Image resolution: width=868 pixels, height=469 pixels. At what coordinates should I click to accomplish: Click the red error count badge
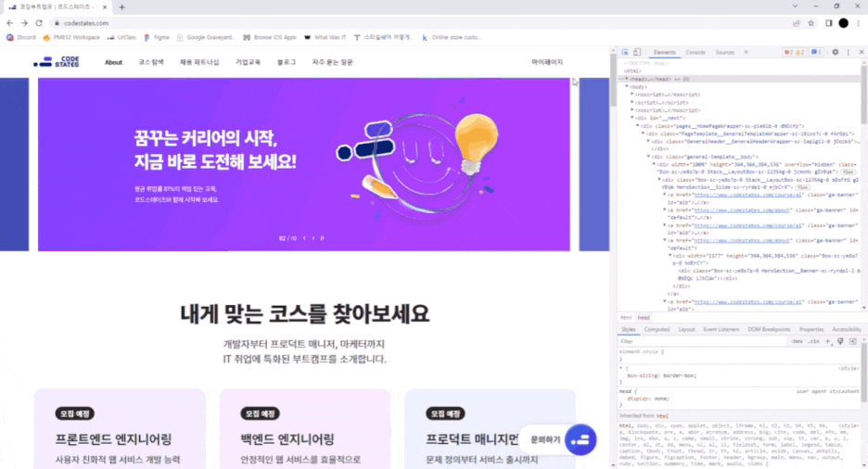tap(789, 52)
